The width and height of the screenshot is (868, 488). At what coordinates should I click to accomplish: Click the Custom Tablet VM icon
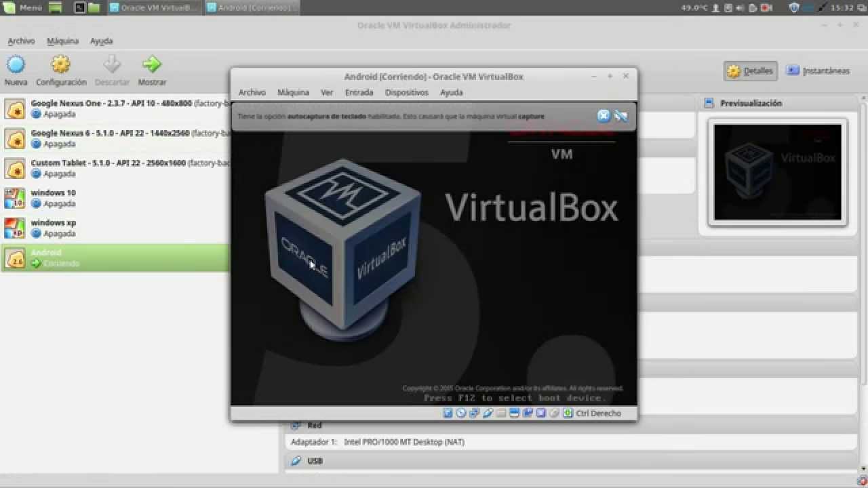pos(15,168)
